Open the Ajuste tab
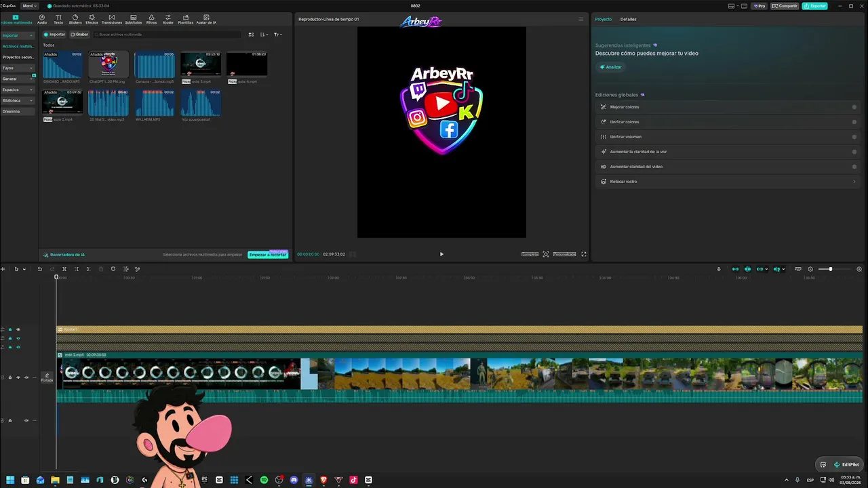Screen dimensions: 868x488 (168, 19)
